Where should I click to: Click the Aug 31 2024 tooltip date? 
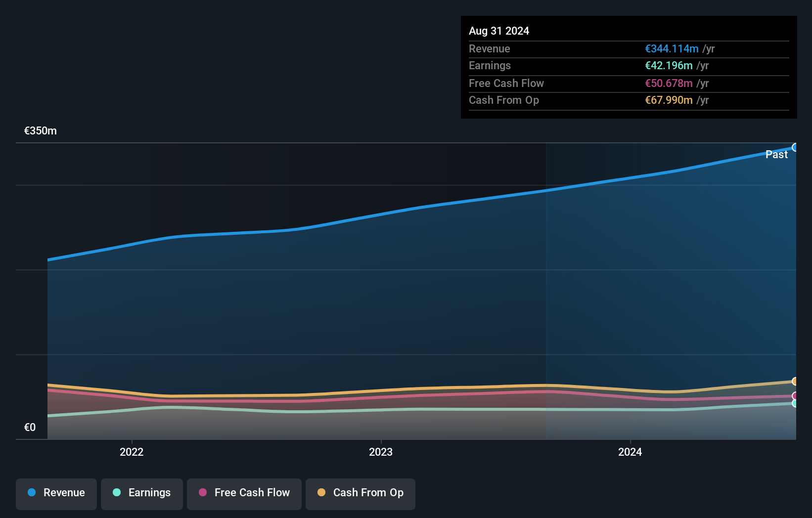[499, 31]
